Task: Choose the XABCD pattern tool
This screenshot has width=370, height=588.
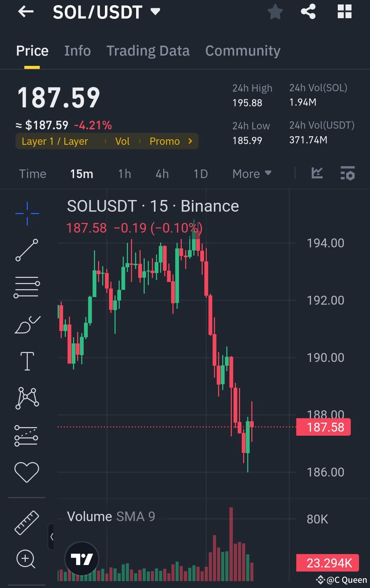Action: pos(27,398)
